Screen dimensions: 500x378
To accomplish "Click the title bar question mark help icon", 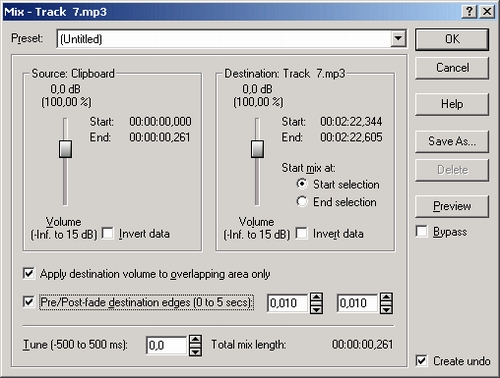I will click(x=469, y=12).
